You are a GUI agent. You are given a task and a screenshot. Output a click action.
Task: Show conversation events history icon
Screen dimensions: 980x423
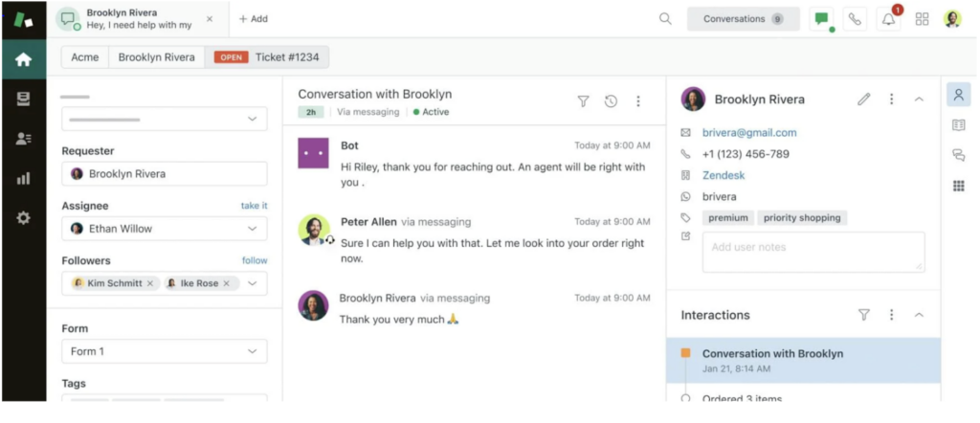coord(611,100)
